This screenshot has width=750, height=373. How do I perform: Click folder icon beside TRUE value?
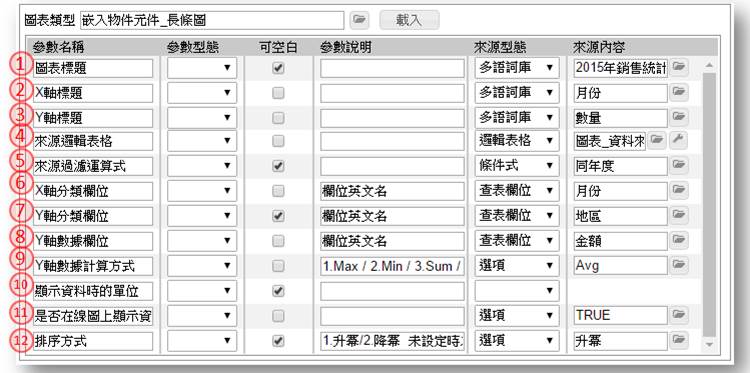(678, 315)
